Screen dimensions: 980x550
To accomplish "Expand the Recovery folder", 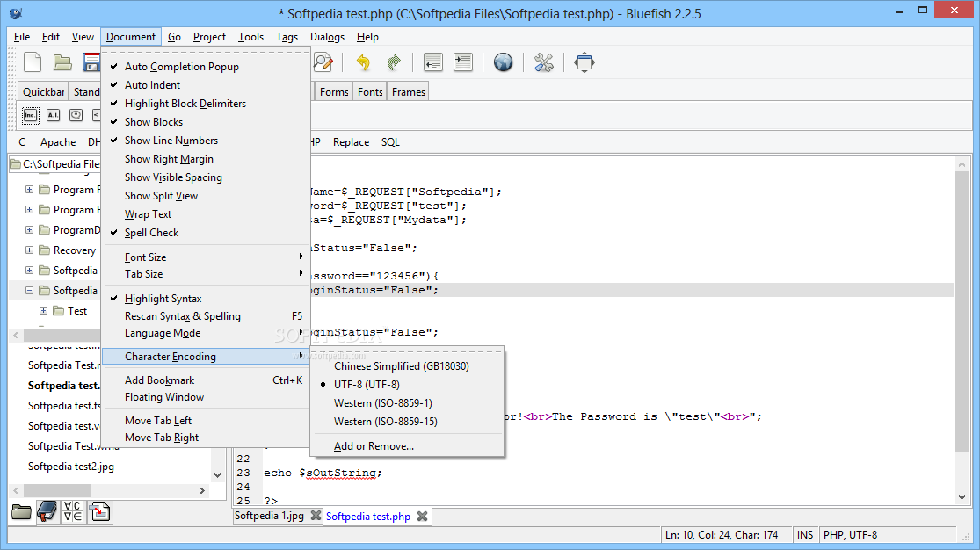I will (29, 250).
